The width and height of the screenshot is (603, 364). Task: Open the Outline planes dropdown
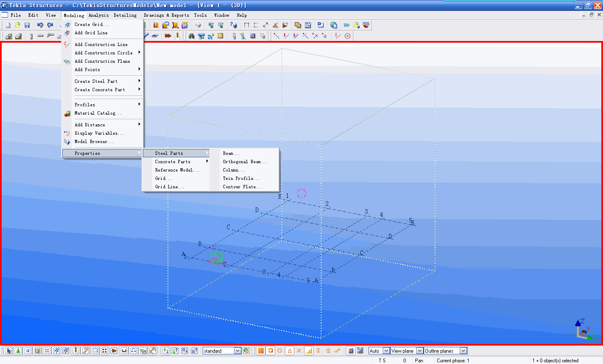(463, 351)
